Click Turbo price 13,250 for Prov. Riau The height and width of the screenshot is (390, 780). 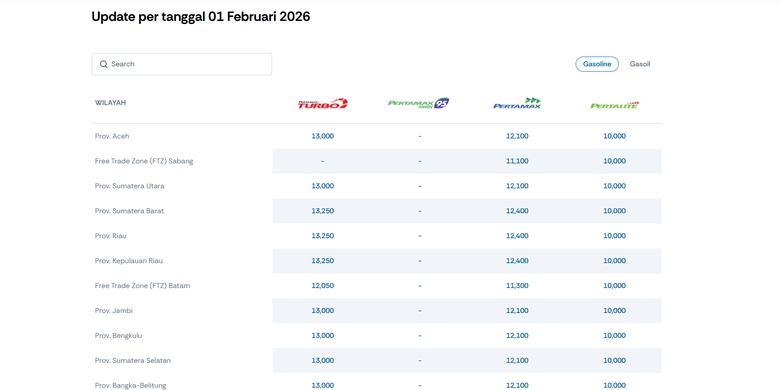tap(323, 236)
